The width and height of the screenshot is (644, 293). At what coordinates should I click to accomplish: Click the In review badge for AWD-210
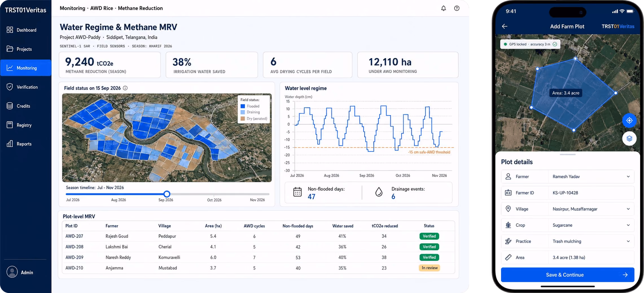tap(429, 268)
